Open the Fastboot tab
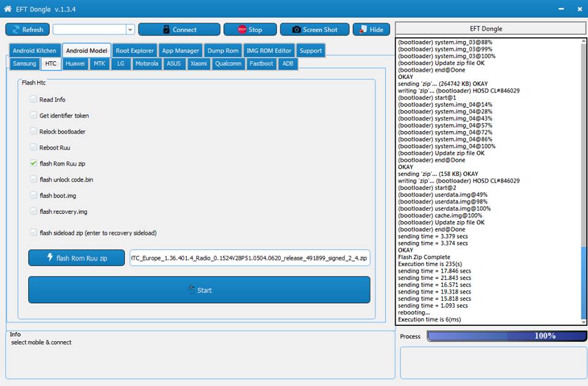 (x=262, y=63)
